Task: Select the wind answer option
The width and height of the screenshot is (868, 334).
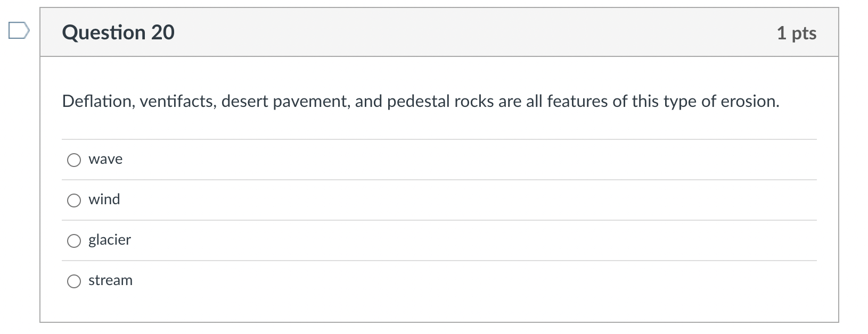Action: (74, 200)
